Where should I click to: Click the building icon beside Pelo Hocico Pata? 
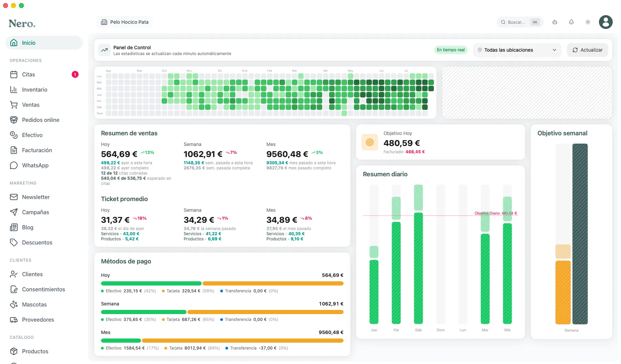[x=104, y=22]
